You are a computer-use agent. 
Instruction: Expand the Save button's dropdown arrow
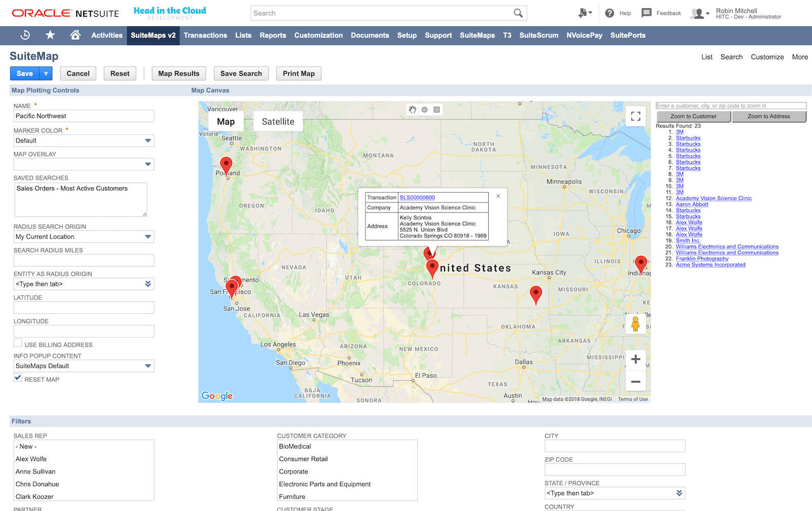tap(46, 73)
